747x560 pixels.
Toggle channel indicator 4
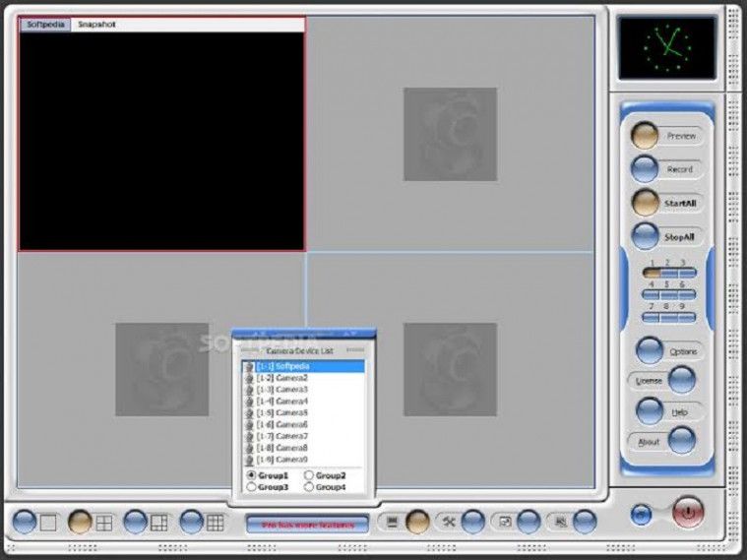(652, 294)
